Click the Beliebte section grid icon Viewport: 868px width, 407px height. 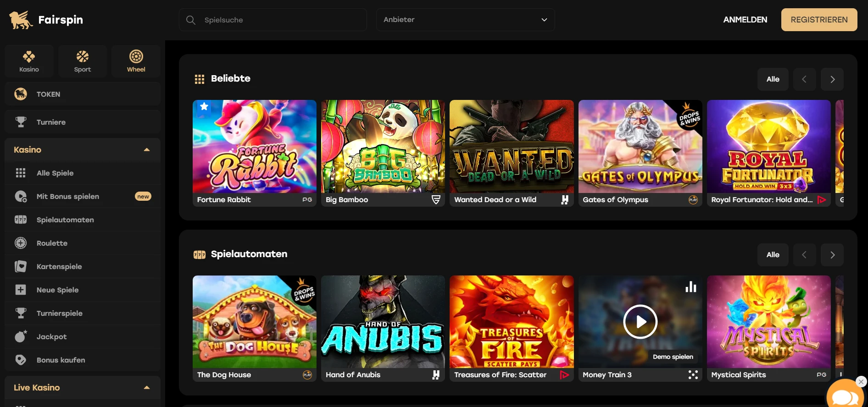[x=200, y=79]
